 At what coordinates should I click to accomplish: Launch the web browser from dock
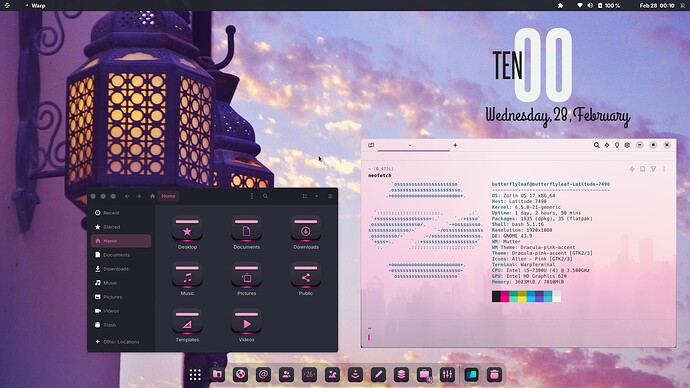tap(240, 375)
